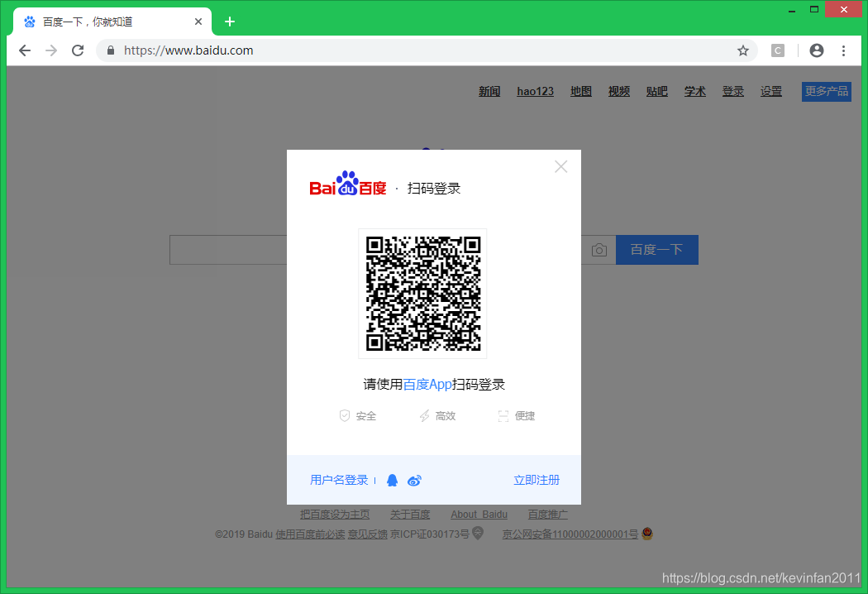Open the hao123 link
The image size is (868, 594).
[x=536, y=92]
